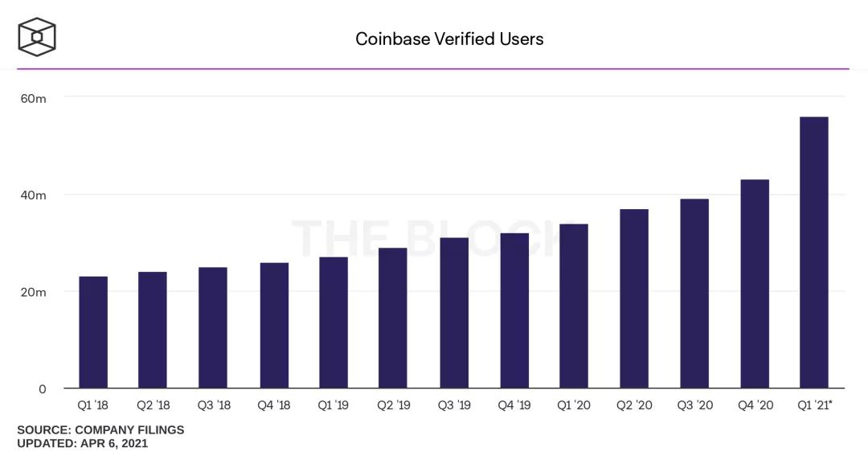Click the 40m y-axis label

[33, 195]
